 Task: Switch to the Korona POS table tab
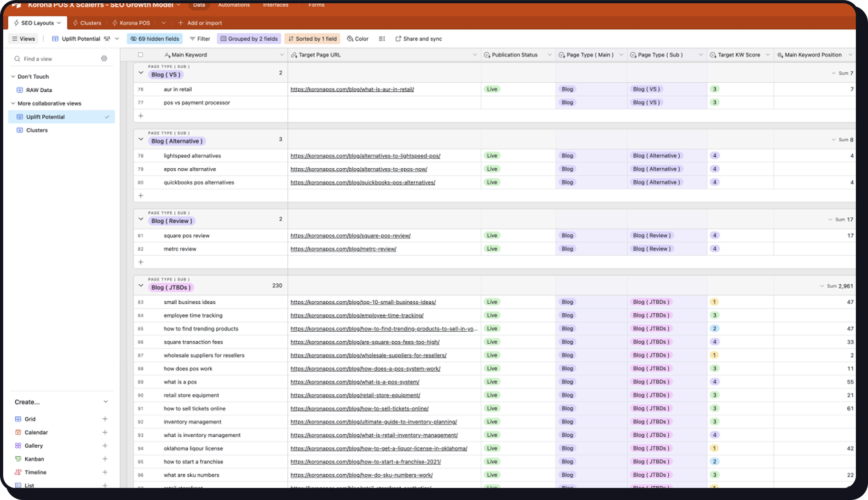(131, 23)
